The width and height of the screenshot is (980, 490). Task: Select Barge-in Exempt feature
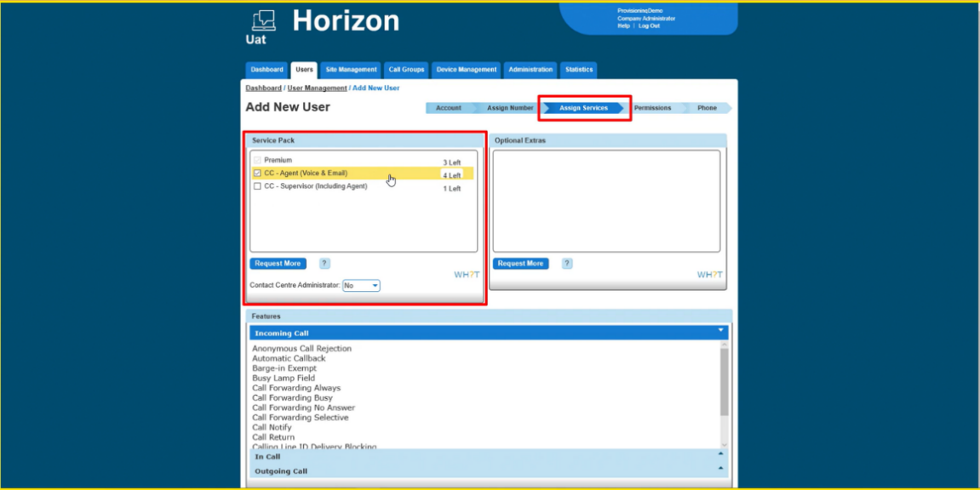point(284,368)
